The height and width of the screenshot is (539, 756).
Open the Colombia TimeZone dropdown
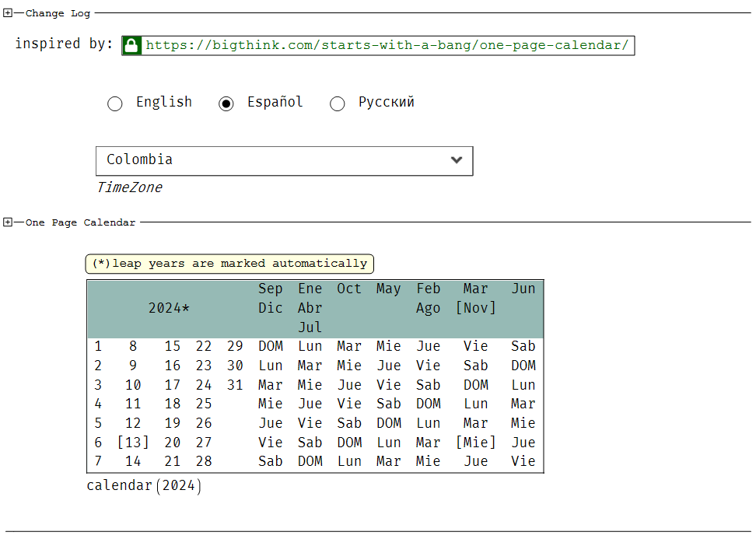284,159
